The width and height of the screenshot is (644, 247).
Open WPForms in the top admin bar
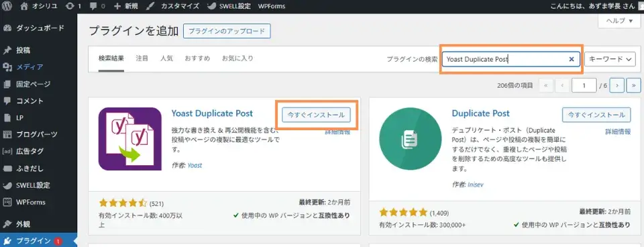click(x=272, y=6)
